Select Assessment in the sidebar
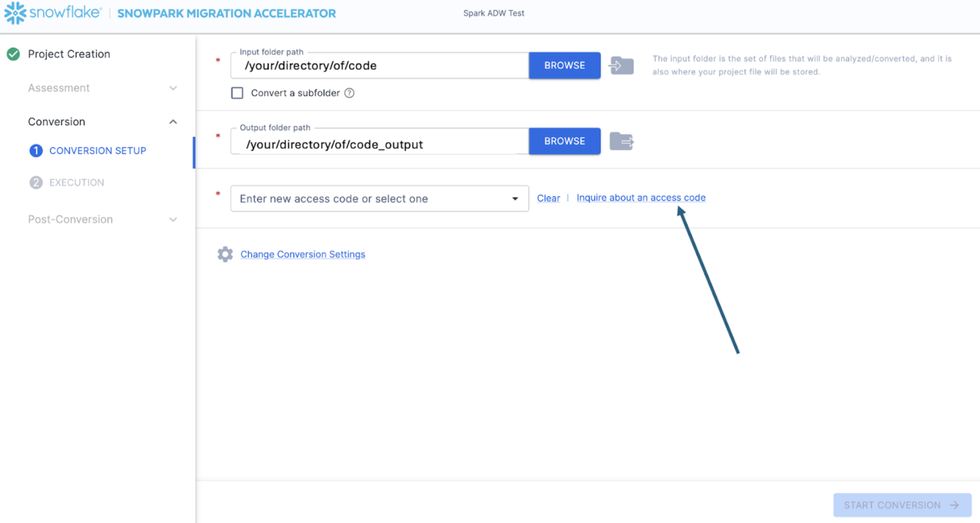 pos(59,88)
